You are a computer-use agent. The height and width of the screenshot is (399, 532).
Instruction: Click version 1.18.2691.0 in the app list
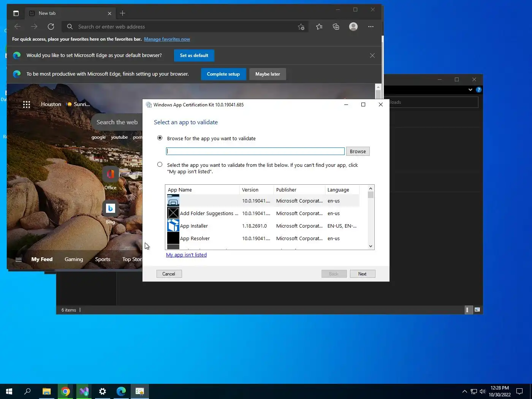(x=255, y=226)
